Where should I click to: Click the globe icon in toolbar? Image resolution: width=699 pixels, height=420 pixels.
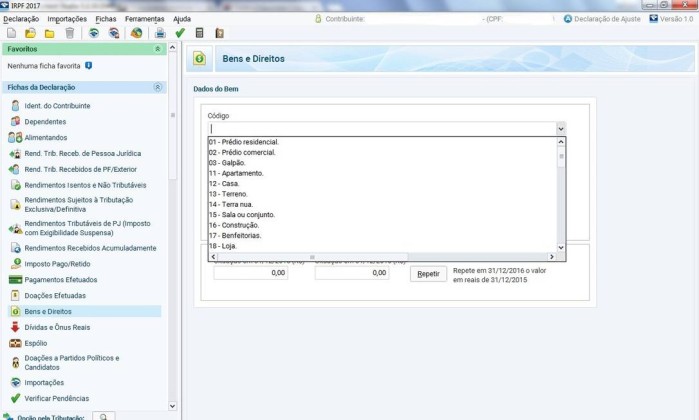[x=137, y=33]
